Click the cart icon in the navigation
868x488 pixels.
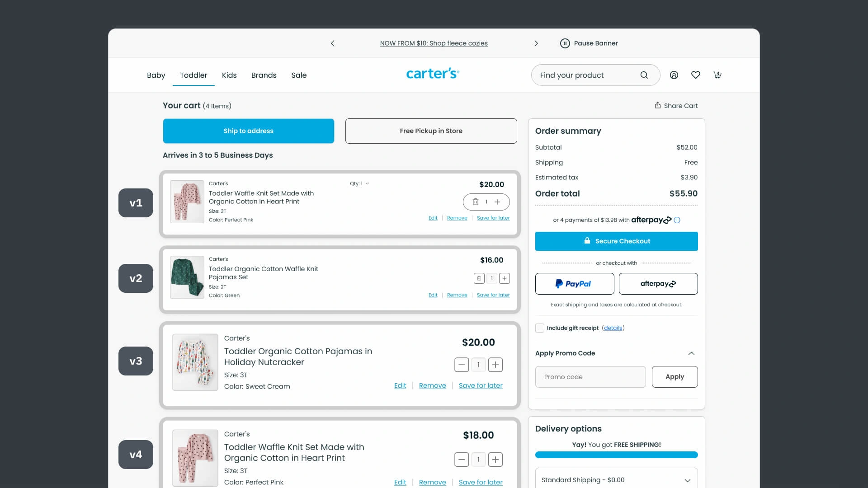718,75
